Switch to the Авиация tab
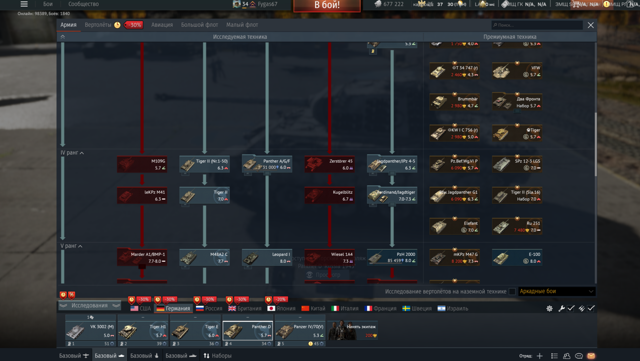 pos(162,25)
